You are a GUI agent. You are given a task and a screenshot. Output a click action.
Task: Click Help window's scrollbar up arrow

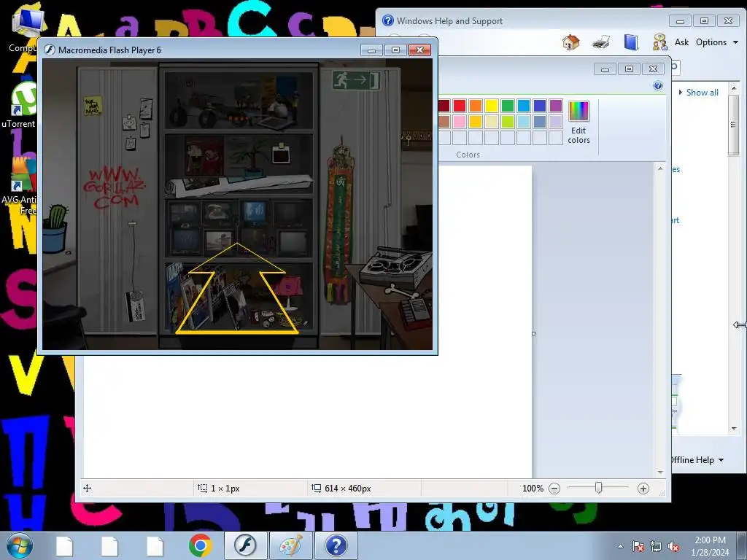click(x=734, y=88)
